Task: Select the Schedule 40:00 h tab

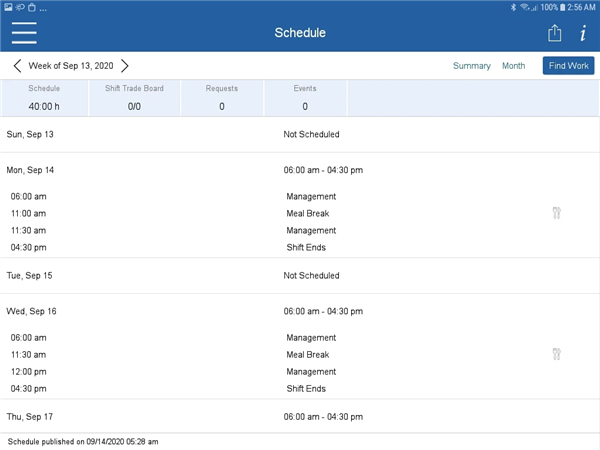Action: pos(44,98)
